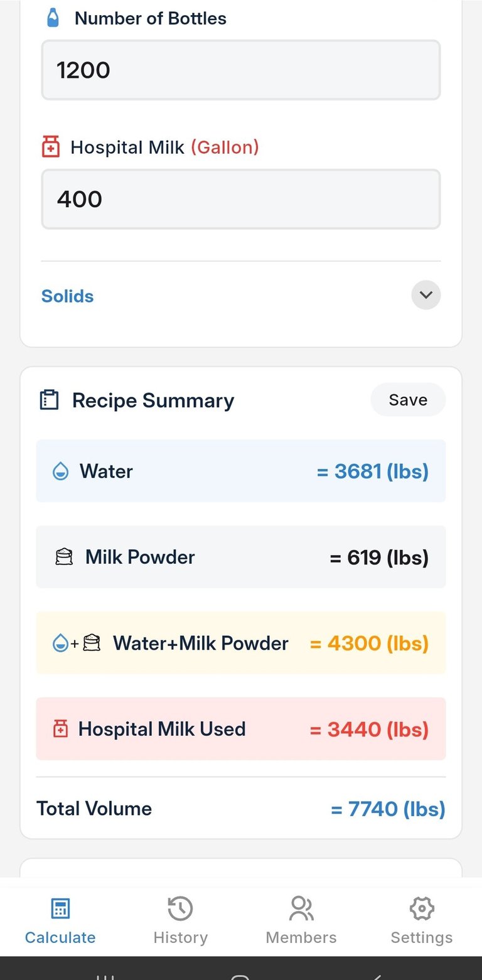The image size is (482, 980).
Task: Tap the History clock icon
Action: (180, 908)
